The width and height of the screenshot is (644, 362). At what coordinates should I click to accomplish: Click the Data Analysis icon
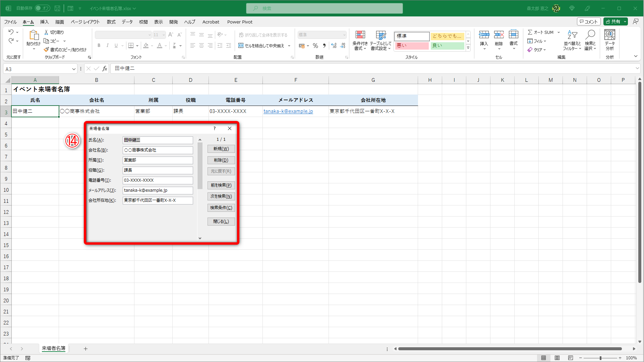[x=609, y=35]
